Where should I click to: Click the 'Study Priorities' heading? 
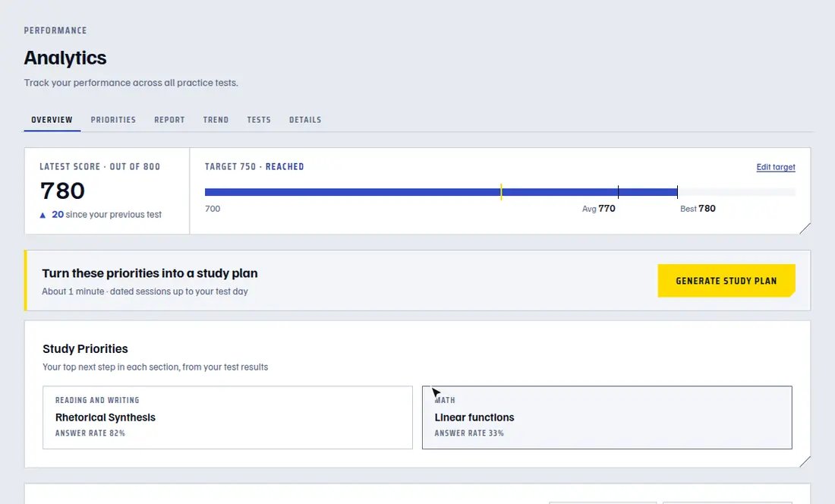click(85, 348)
